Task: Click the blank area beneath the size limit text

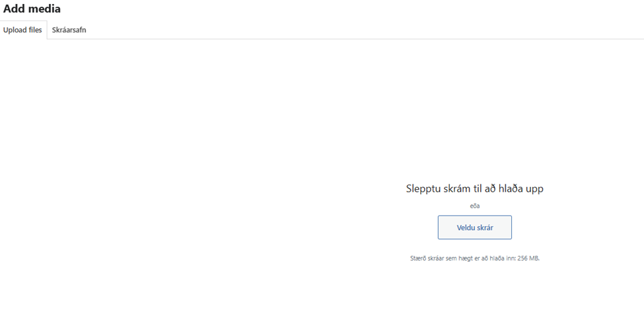Action: [x=474, y=291]
